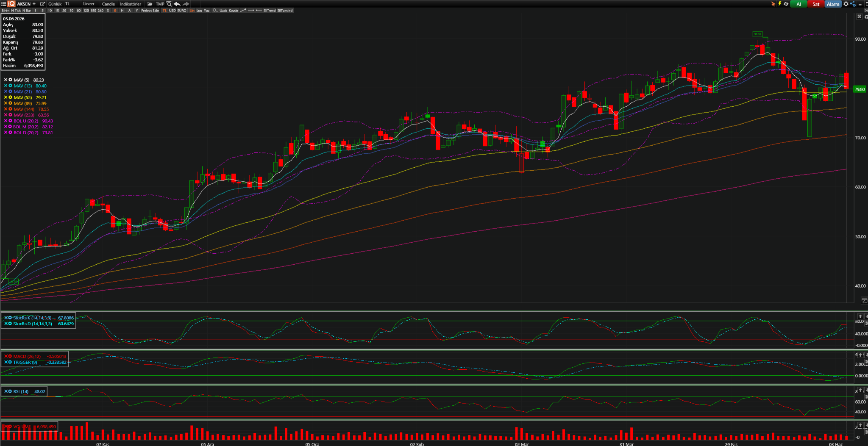Click the chart layout grid icon
Screen dimensions: 868x446
click(859, 17)
